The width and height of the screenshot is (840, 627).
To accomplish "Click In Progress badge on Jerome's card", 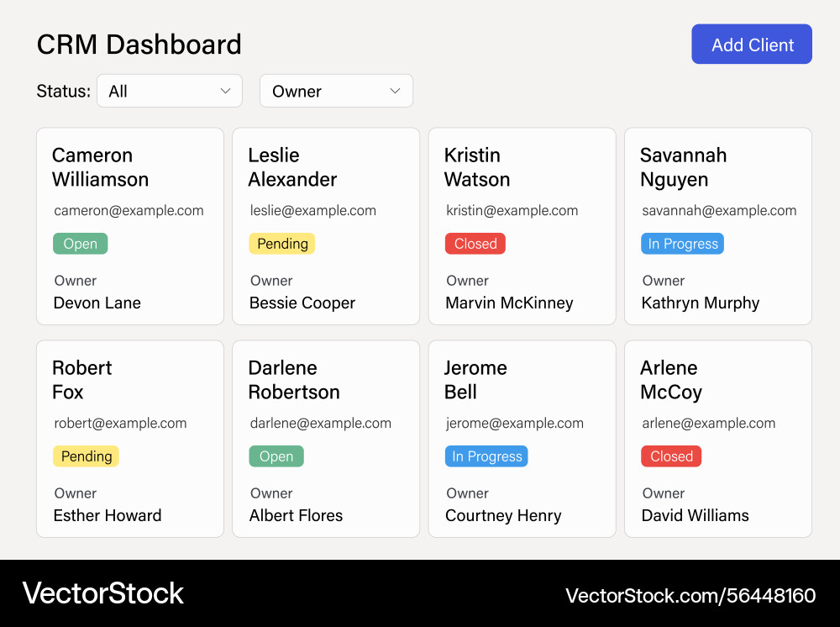I will pyautogui.click(x=486, y=456).
